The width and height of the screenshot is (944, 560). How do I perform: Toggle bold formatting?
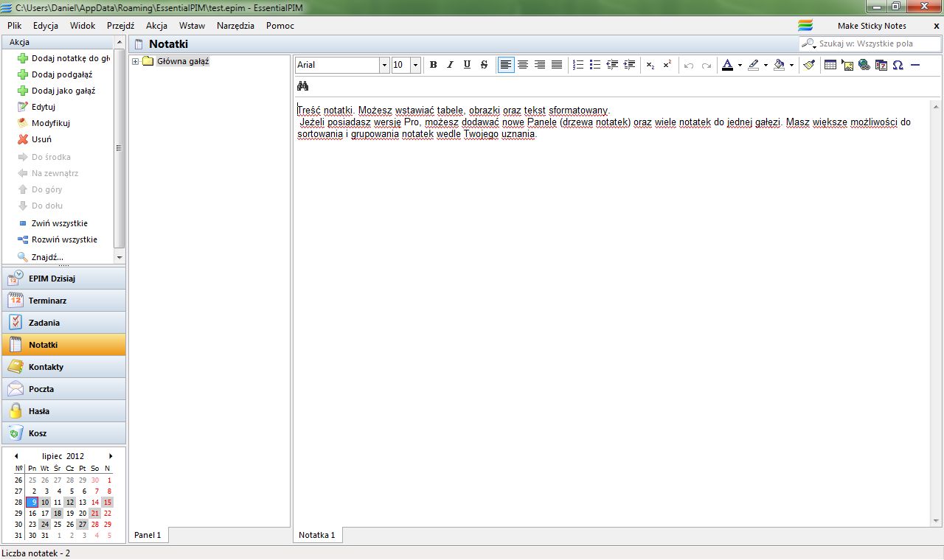pyautogui.click(x=433, y=65)
